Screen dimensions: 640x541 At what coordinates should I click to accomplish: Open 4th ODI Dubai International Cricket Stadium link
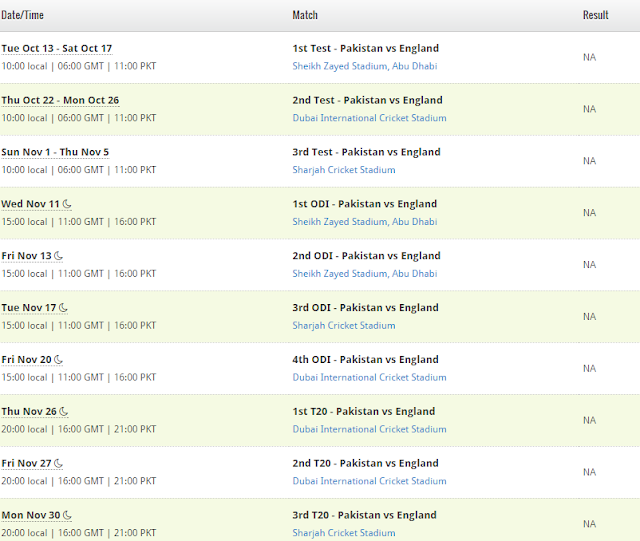369,378
